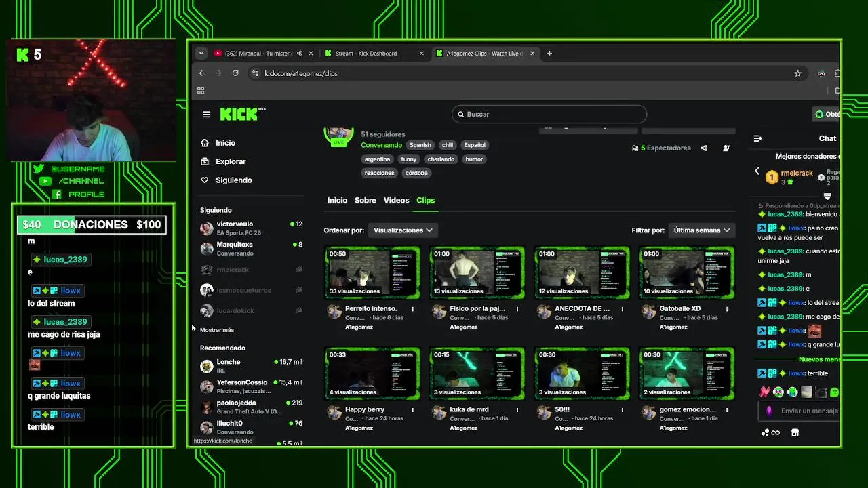Open victorveulo followed channel
This screenshot has height=488, width=868.
tap(251, 228)
